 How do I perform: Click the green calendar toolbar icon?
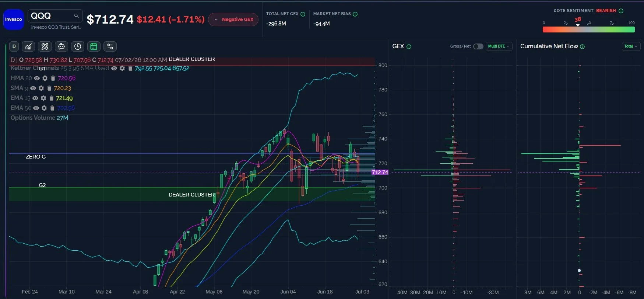tap(94, 46)
